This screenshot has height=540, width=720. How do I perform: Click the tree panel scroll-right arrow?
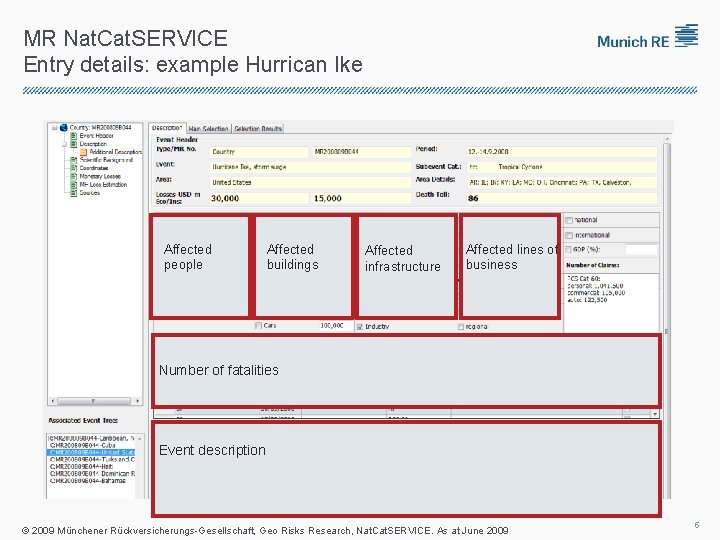(137, 401)
